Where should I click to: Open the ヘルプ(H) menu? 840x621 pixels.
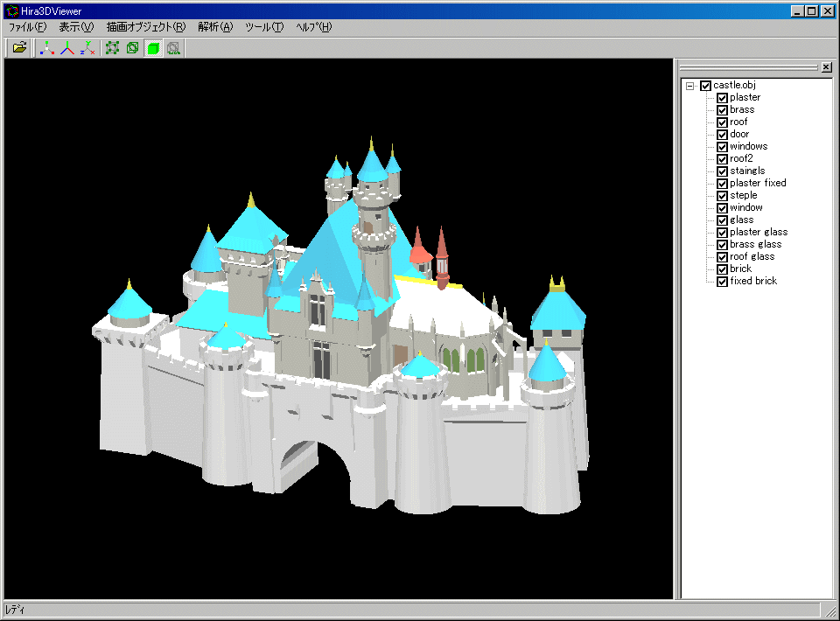[314, 27]
